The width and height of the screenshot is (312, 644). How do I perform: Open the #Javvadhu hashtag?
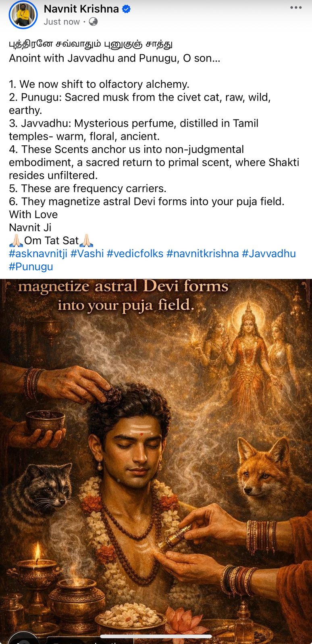click(x=269, y=254)
